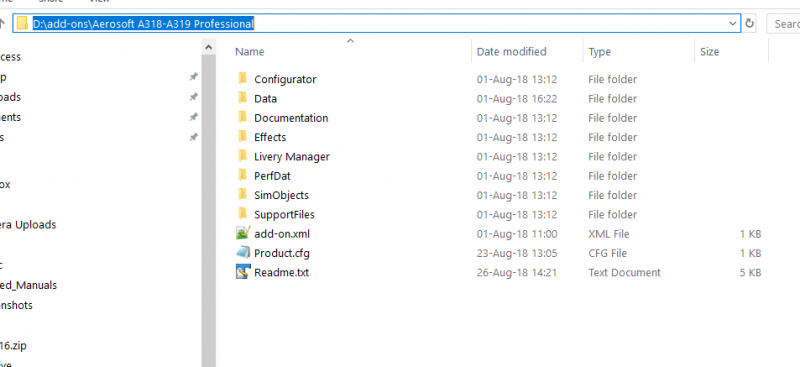
Task: Select the 'Livery Manager' file name
Action: pos(292,157)
